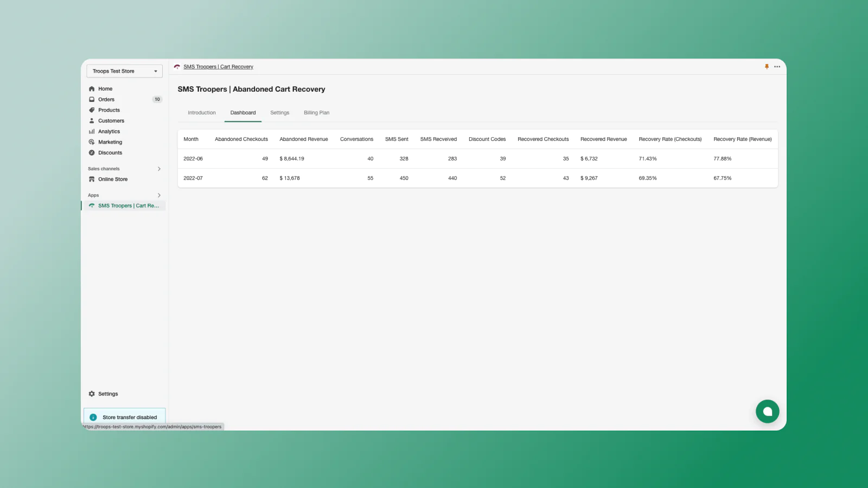Click the Conversations column header
This screenshot has width=868, height=488.
(356, 139)
